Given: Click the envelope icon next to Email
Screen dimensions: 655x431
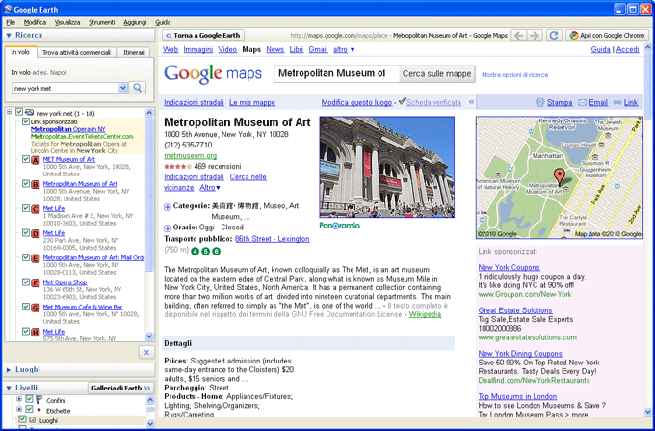Looking at the screenshot, I should (582, 102).
